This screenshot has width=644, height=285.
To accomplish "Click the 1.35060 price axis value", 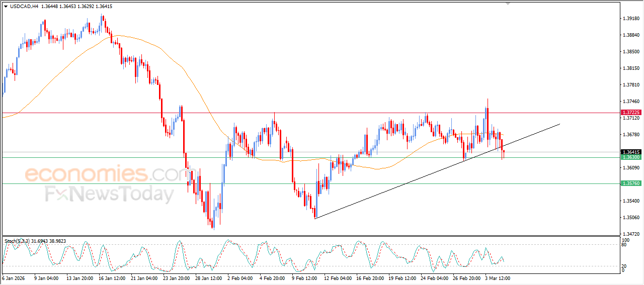I will point(630,218).
